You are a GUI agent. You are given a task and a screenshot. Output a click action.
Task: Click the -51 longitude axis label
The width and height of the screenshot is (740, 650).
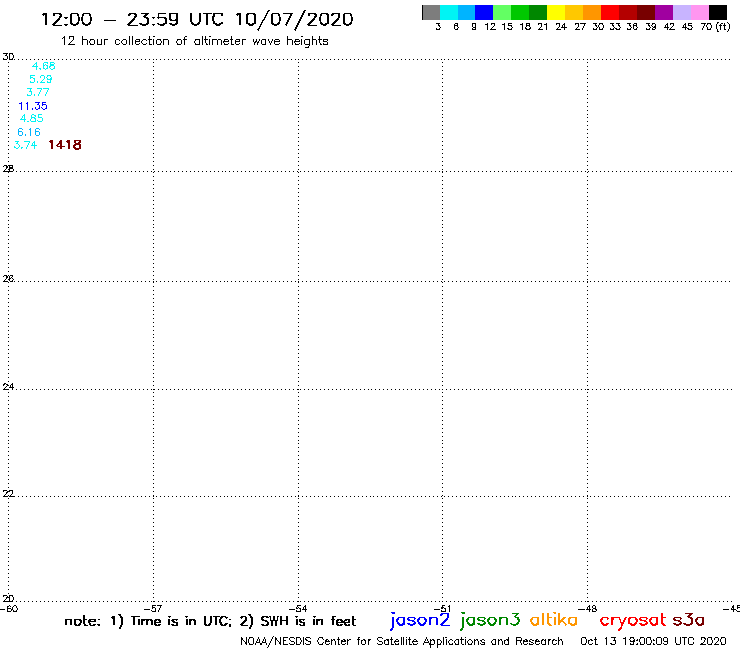(443, 609)
